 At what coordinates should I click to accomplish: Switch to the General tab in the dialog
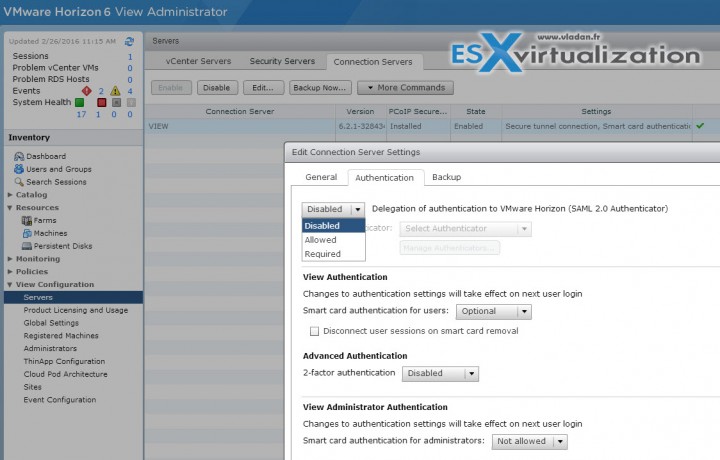[x=321, y=177]
